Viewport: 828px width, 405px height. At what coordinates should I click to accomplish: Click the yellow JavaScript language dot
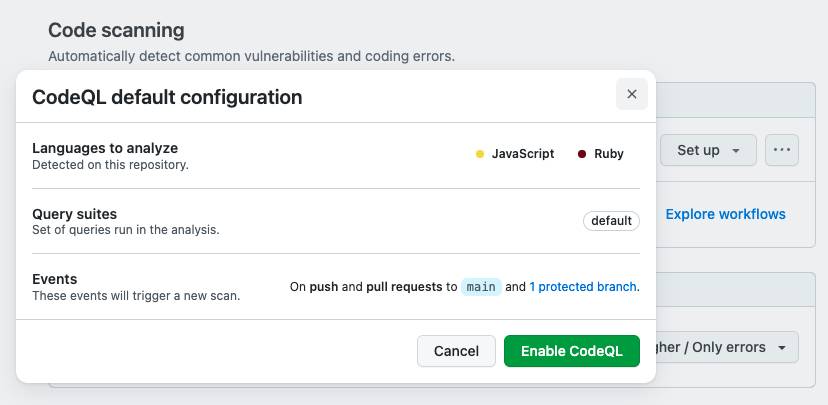point(480,154)
